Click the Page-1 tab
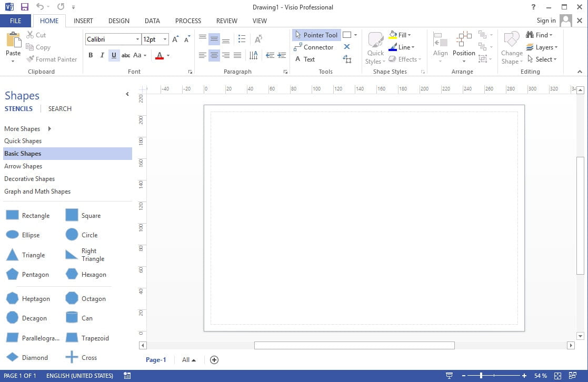The image size is (588, 382). tap(156, 360)
